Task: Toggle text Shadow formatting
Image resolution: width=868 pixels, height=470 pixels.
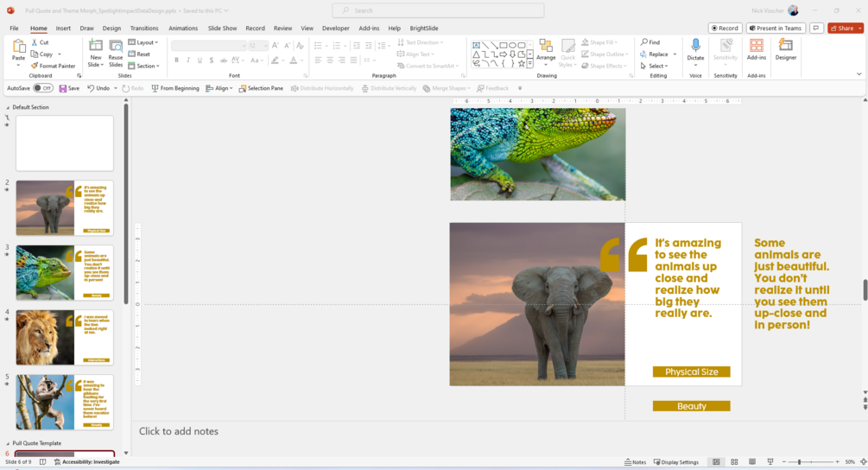Action: (x=212, y=60)
